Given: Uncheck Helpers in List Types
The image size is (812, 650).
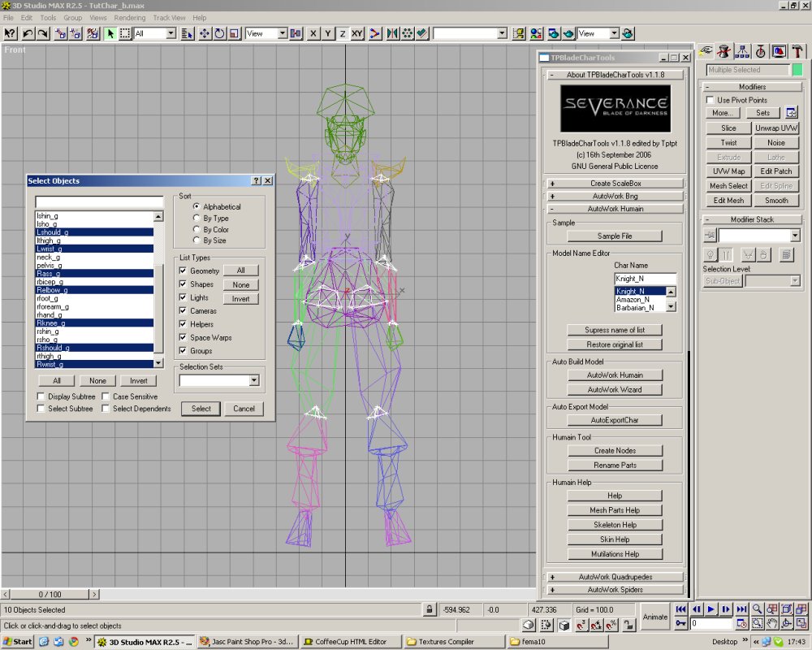Looking at the screenshot, I should point(183,324).
